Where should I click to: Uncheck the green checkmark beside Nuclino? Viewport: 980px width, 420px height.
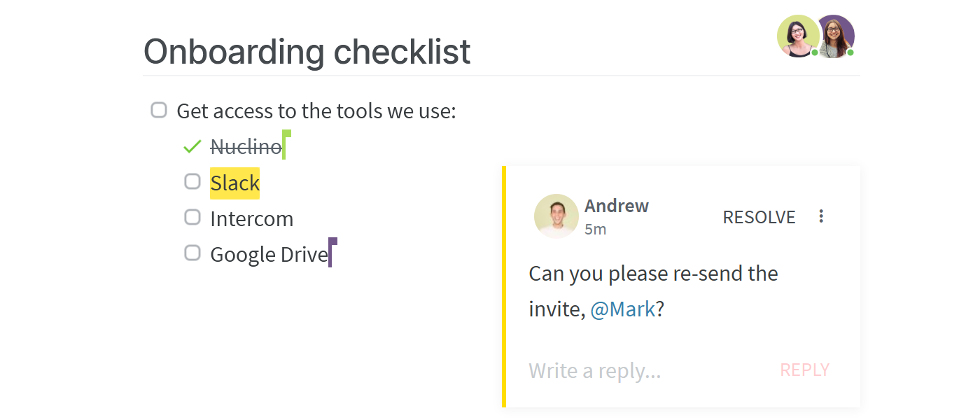tap(192, 146)
